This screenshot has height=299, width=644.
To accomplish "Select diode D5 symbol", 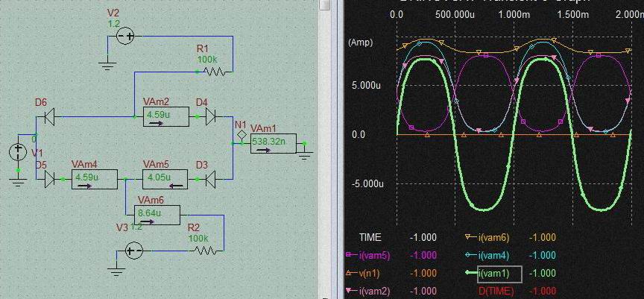I will 50,179.
